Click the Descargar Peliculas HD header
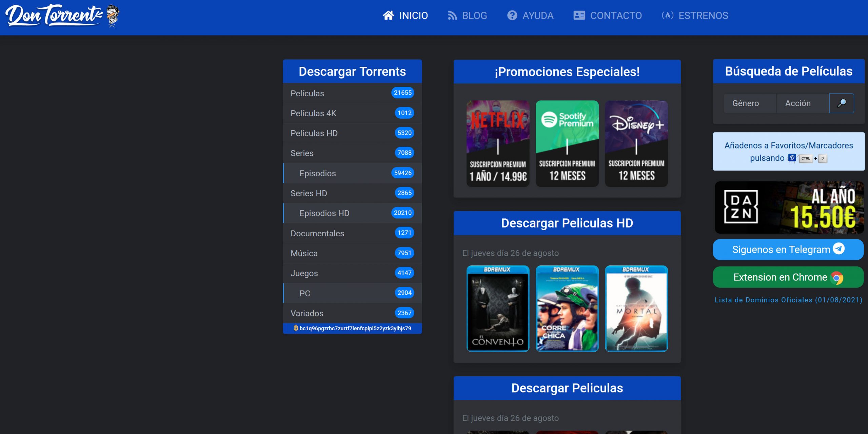Viewport: 868px width, 434px height. point(567,223)
